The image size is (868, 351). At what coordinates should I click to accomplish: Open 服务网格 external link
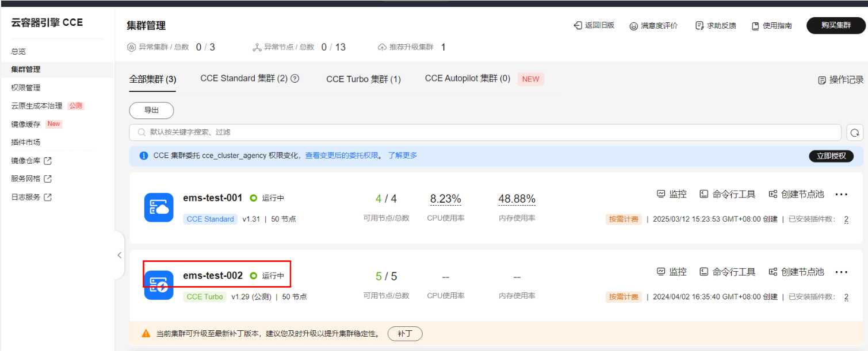point(32,179)
